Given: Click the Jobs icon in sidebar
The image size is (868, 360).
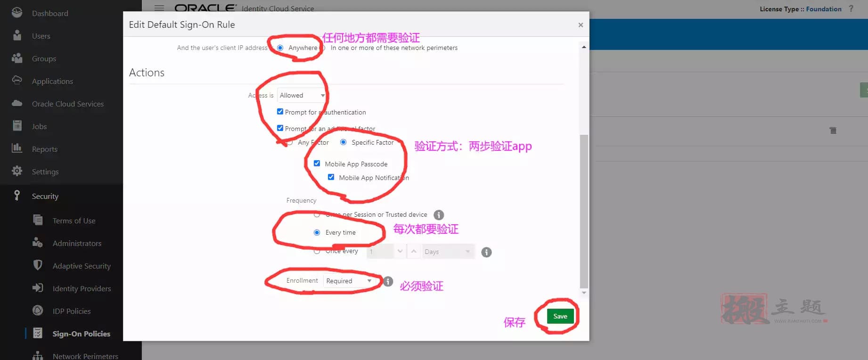Looking at the screenshot, I should [17, 125].
